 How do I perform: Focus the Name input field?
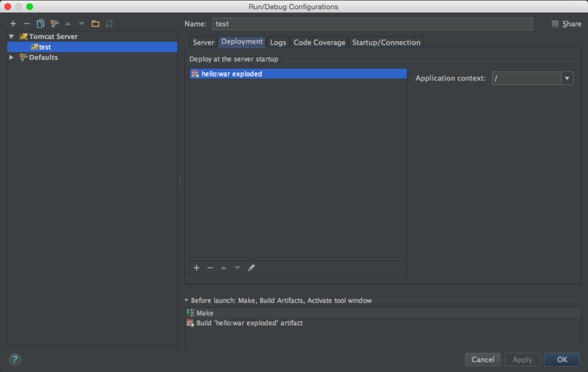click(x=372, y=24)
